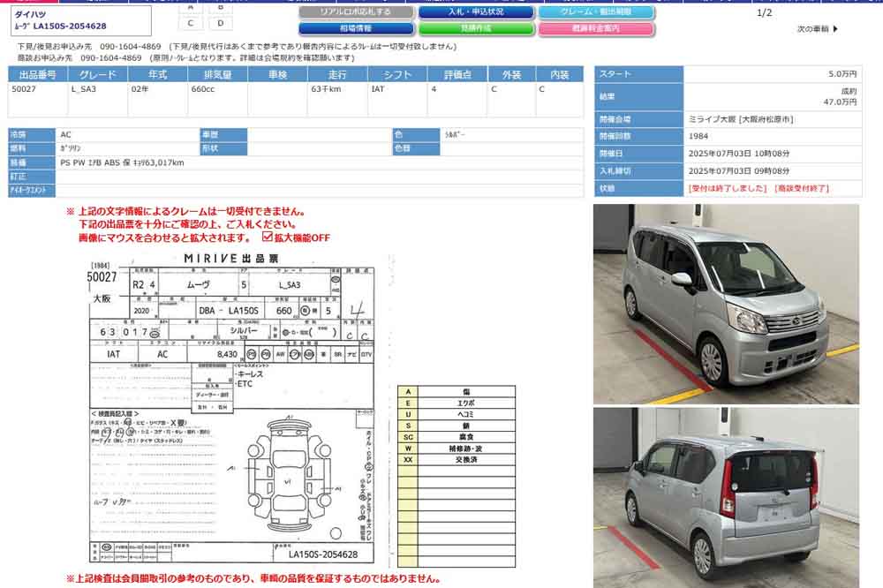Open the rear view car photo

726,496
